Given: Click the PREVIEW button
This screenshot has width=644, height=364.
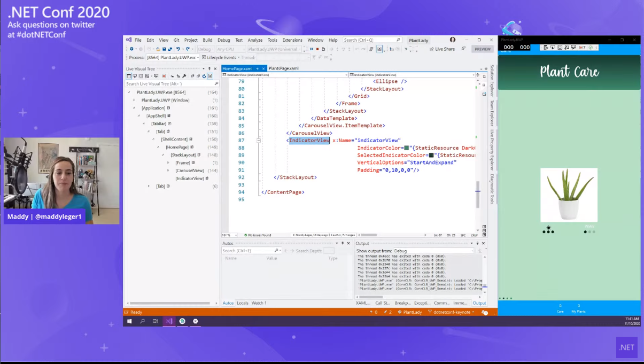Looking at the screenshot, I should (x=482, y=49).
